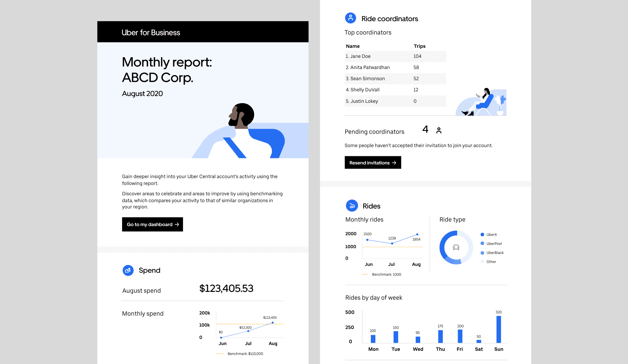
Task: Click the Jane Doe coordinator row
Action: pos(395,56)
